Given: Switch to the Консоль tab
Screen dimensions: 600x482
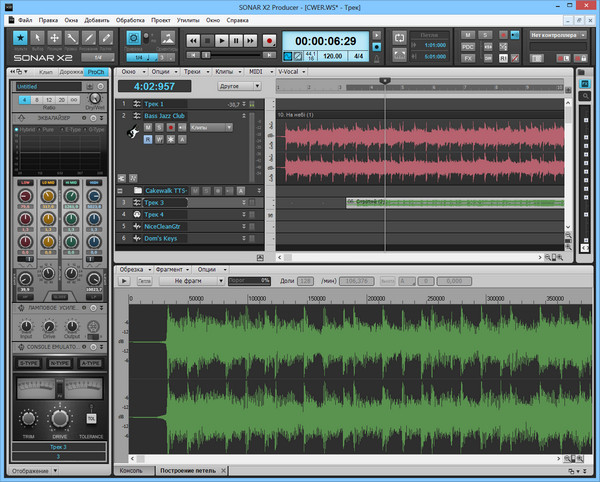Looking at the screenshot, I should [131, 469].
